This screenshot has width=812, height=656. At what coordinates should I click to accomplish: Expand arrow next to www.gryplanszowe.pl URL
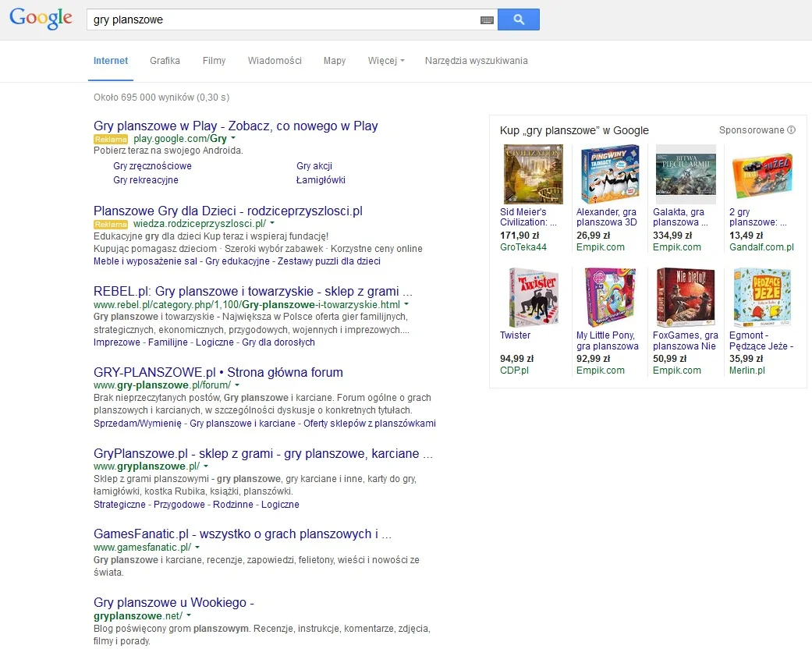coord(206,466)
